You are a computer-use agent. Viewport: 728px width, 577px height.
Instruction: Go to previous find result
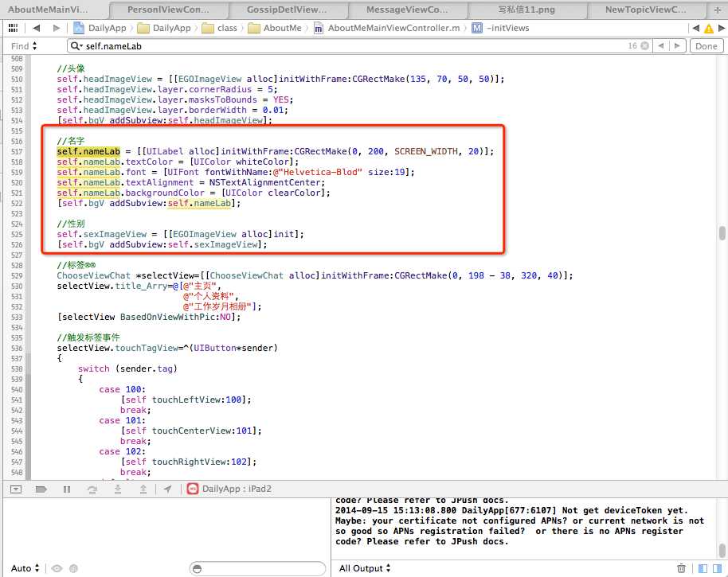click(661, 46)
